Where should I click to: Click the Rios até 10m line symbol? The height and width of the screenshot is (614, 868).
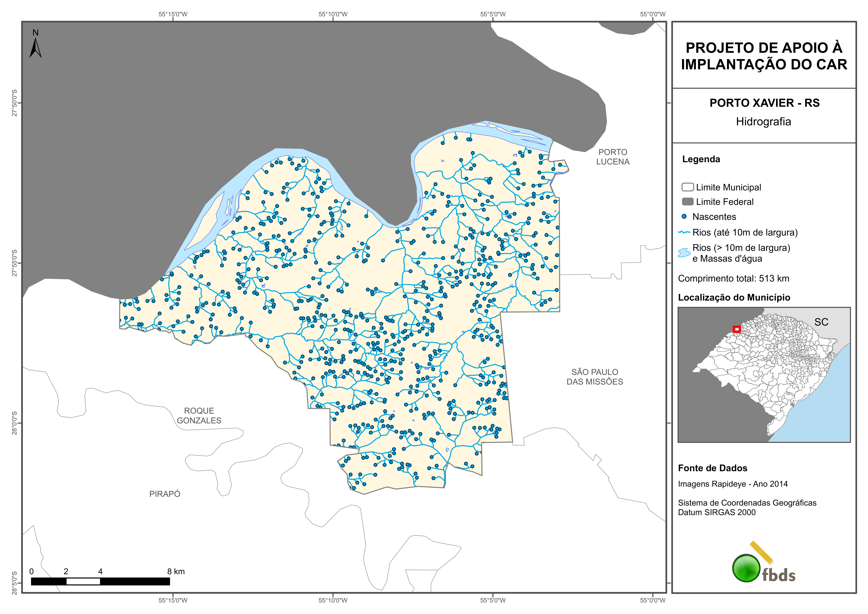tap(684, 232)
